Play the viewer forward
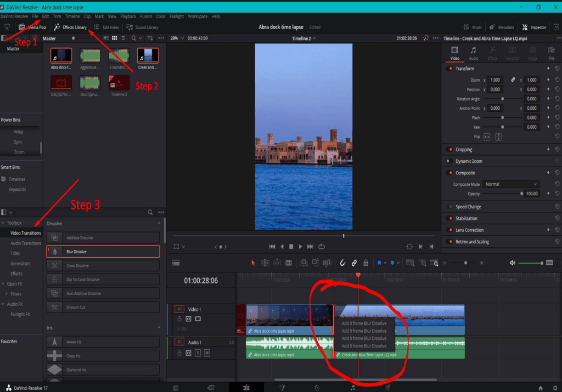The width and height of the screenshot is (562, 392). click(x=300, y=247)
